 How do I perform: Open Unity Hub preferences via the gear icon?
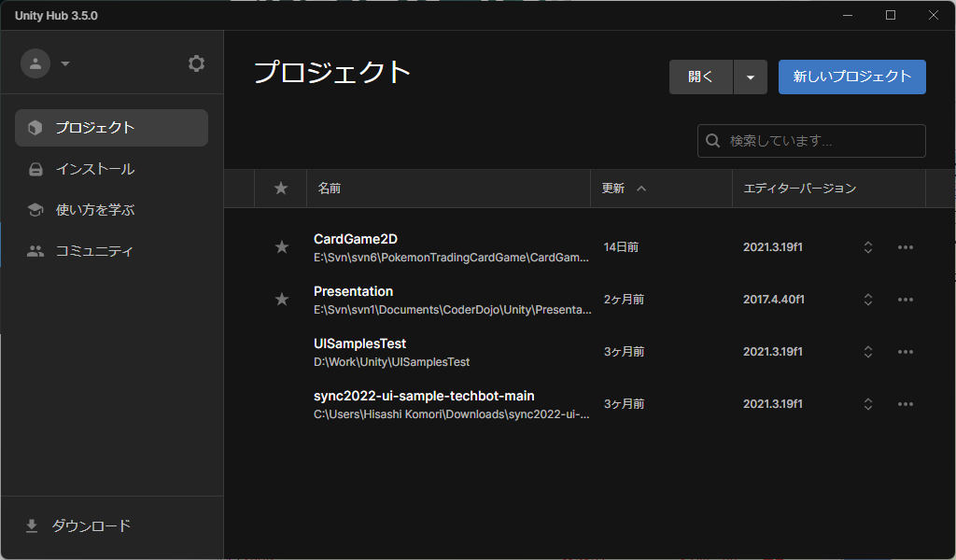pos(196,63)
